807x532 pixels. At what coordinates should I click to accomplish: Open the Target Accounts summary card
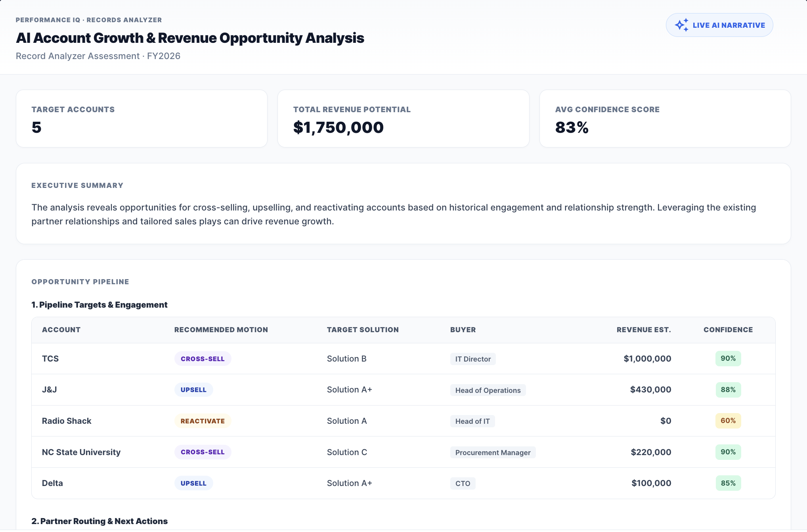(142, 119)
